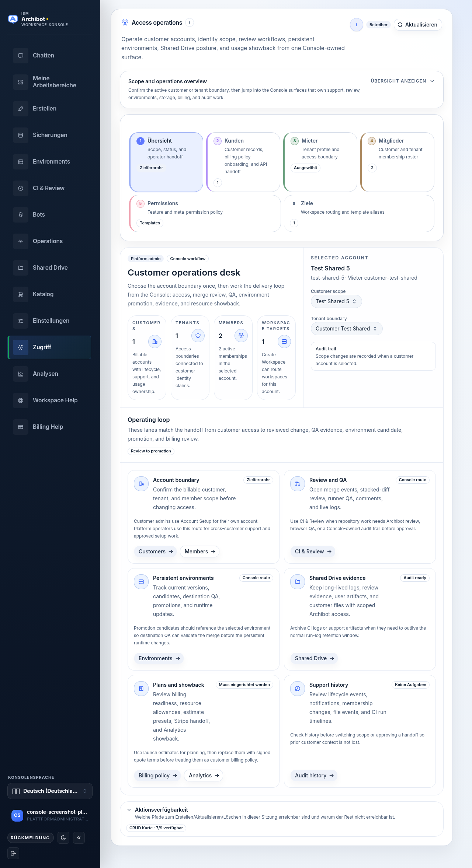The height and width of the screenshot is (868, 472).
Task: Click the info icon beside Access operations title
Action: pyautogui.click(x=190, y=22)
